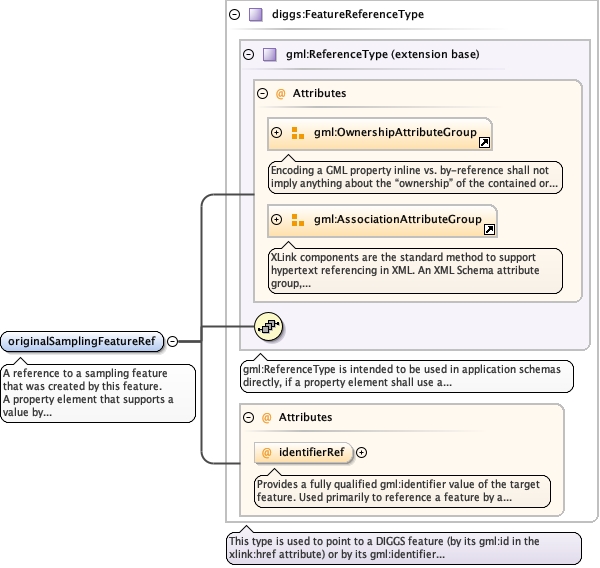Select the gml:AssociationAttributeGroup label

[398, 219]
